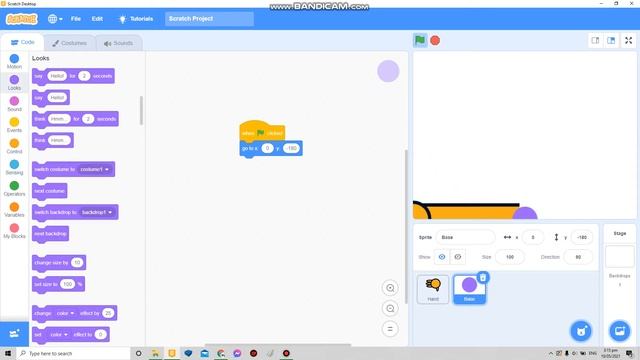Enter full screen stage mode
This screenshot has width=640, height=360.
click(x=629, y=40)
